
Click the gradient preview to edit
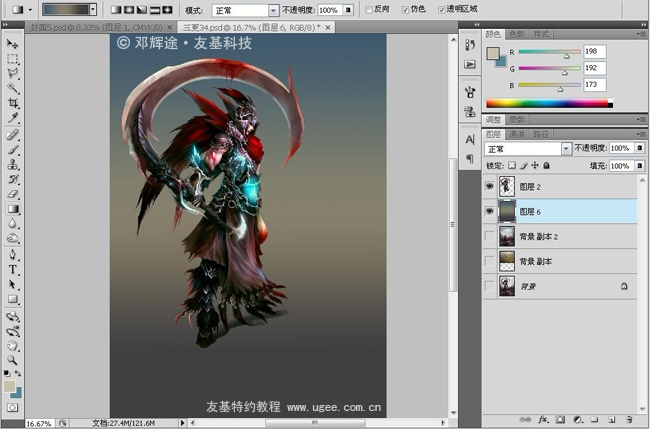pyautogui.click(x=66, y=10)
